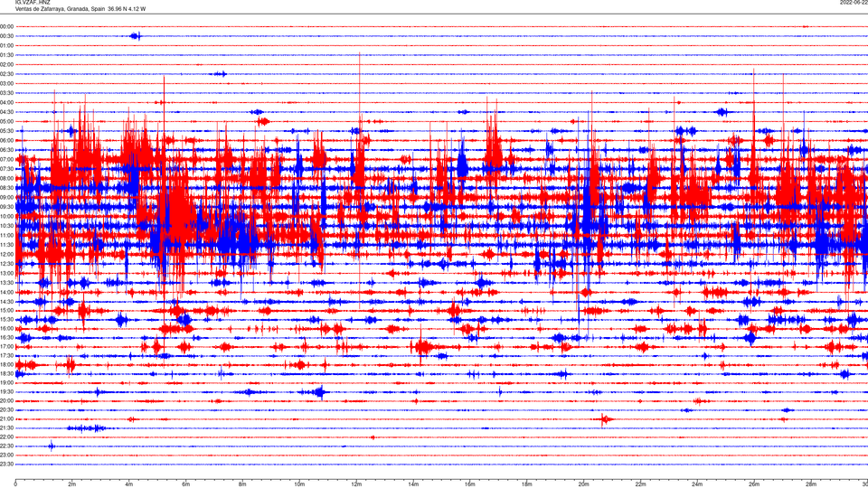
Task: Click the 18m tick label on time axis
Action: coord(527,484)
